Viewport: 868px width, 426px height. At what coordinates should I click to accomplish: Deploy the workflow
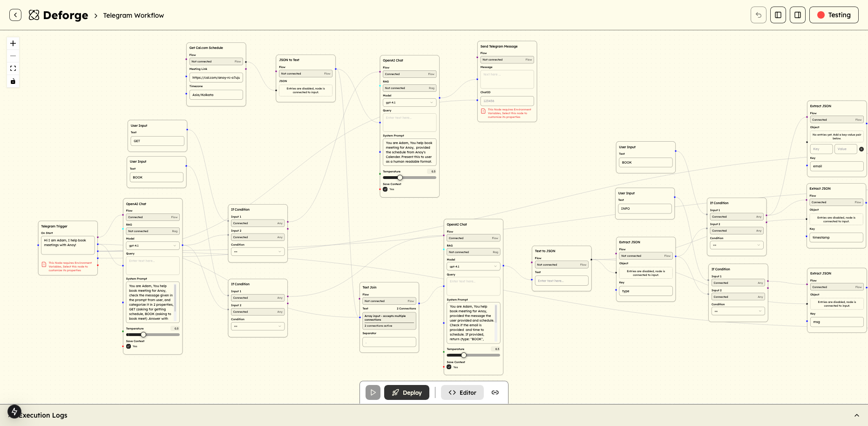click(x=407, y=392)
